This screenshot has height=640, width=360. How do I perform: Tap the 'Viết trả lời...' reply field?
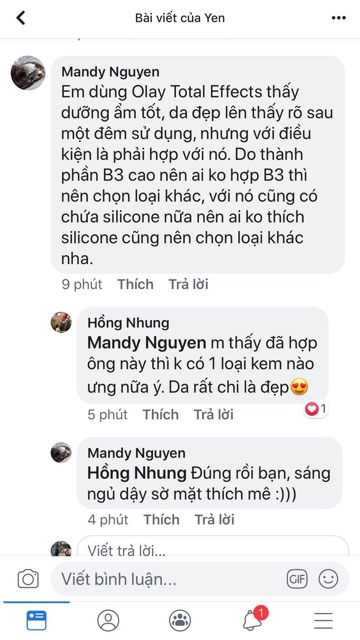[x=213, y=547]
